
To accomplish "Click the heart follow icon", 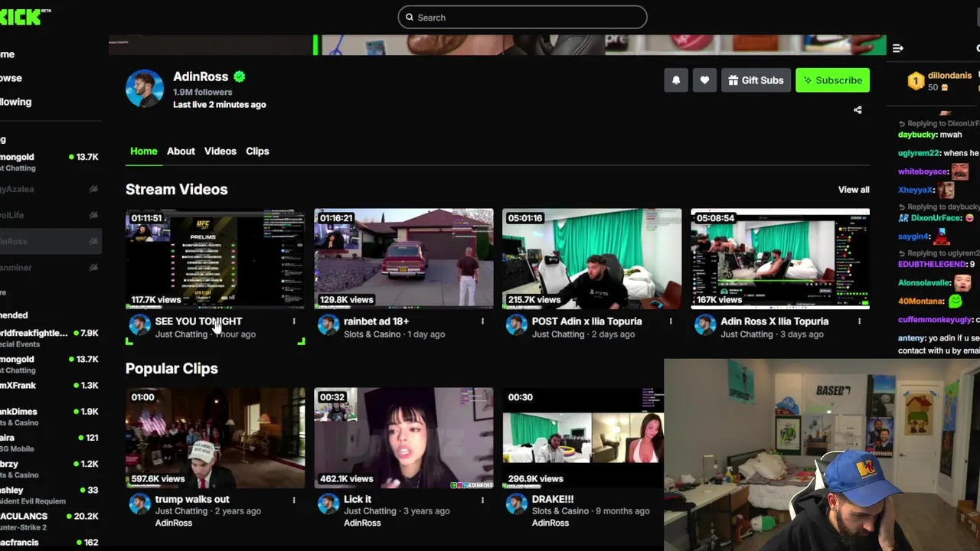I will (704, 80).
